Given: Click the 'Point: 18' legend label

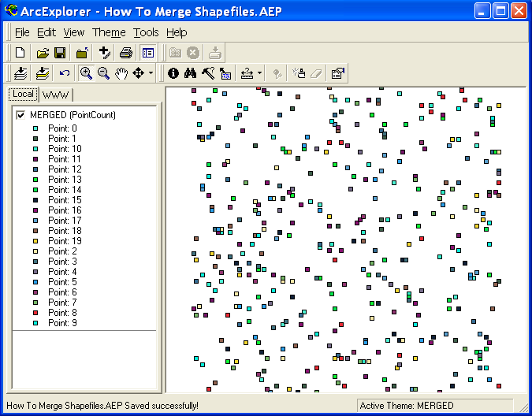Looking at the screenshot, I should click(x=65, y=231).
